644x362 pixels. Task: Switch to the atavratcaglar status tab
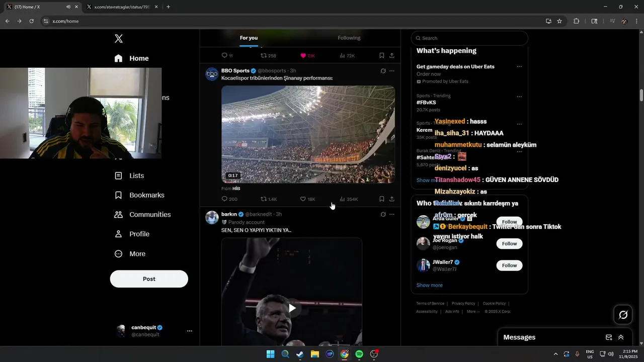click(122, 7)
